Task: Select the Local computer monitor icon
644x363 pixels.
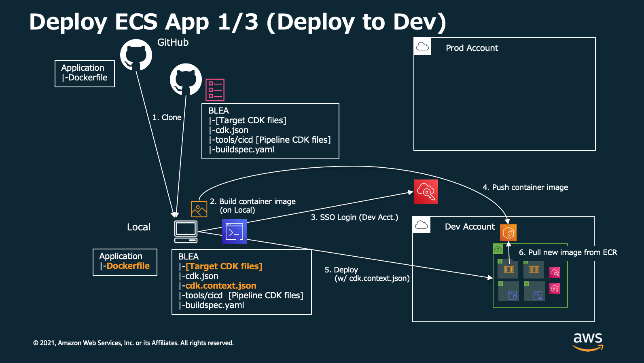Action: 186,232
